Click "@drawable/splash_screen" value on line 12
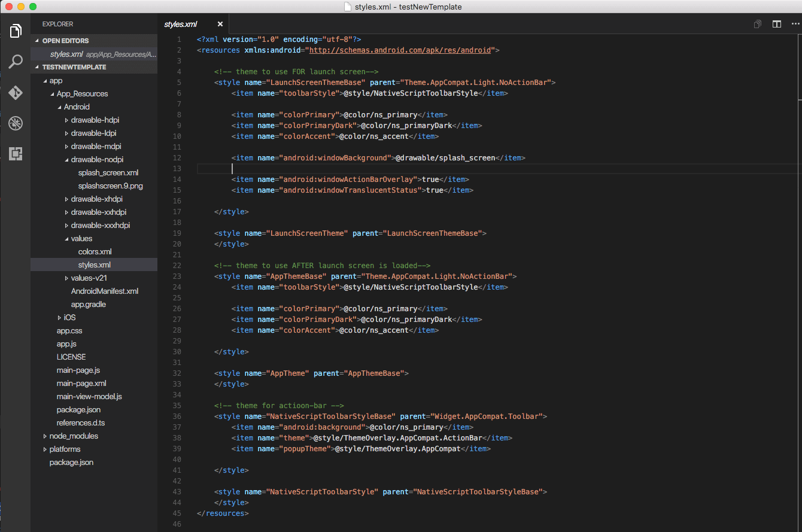This screenshot has height=532, width=802. (446, 158)
